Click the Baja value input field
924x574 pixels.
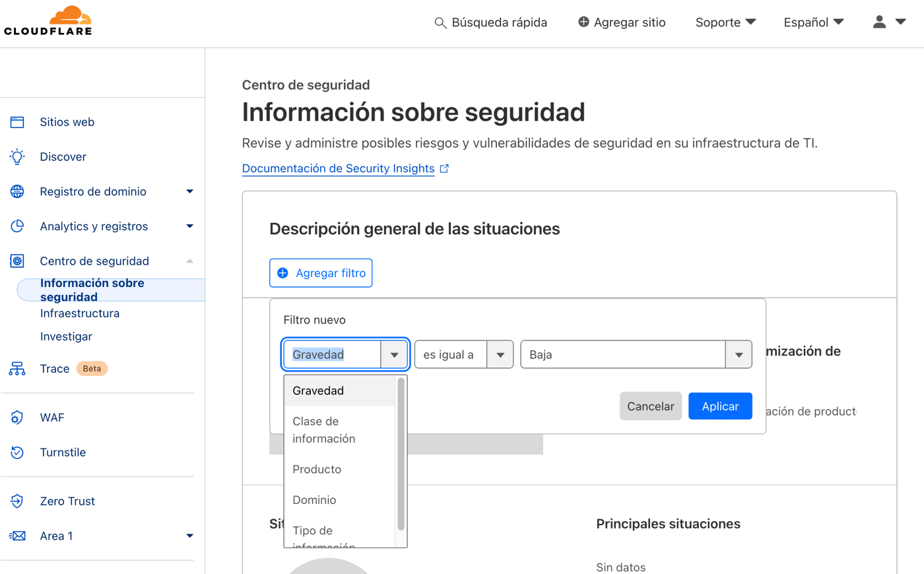coord(624,355)
